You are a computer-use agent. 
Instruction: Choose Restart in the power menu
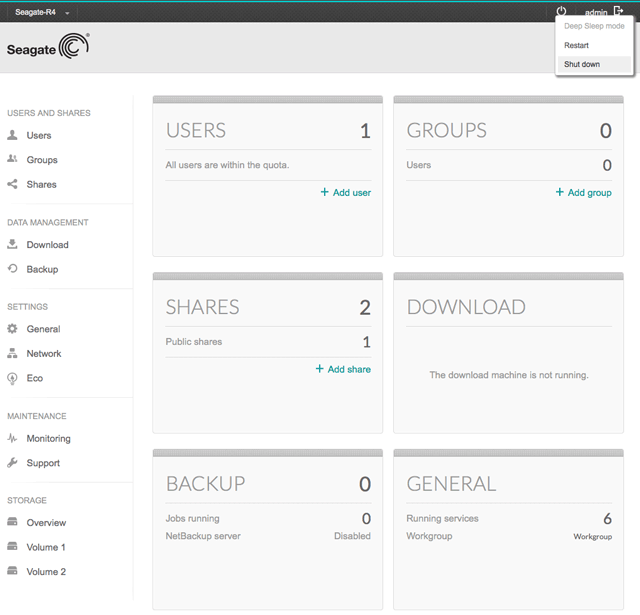click(x=576, y=46)
